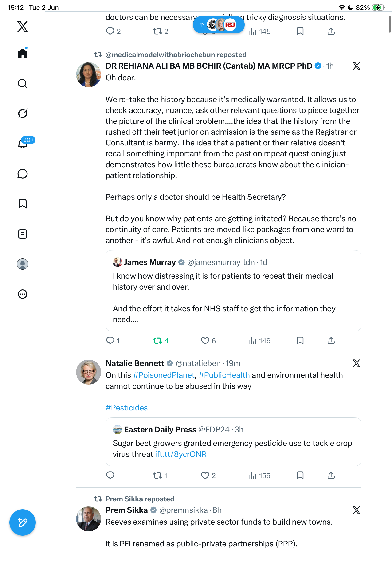Open Grok menu on Dr Rehiana Ali's post
The height and width of the screenshot is (561, 392).
[356, 66]
